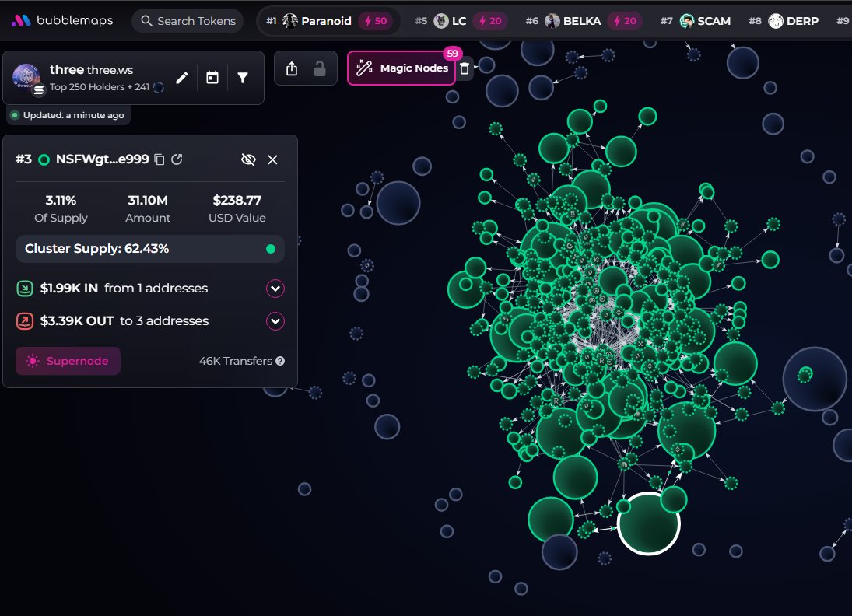Select the white-outlined green bubble
Image resolution: width=852 pixels, height=616 pixels.
coord(648,523)
